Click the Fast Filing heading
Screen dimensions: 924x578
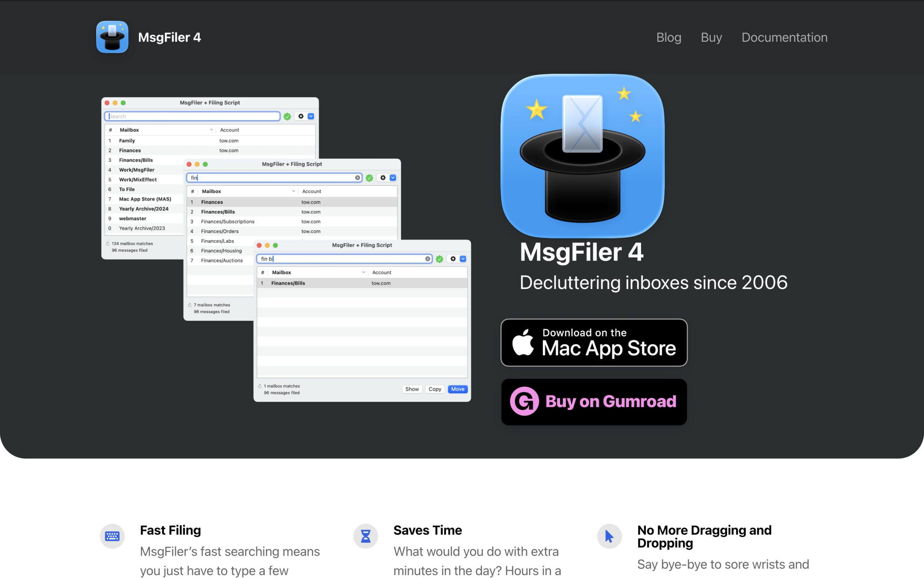pyautogui.click(x=170, y=530)
